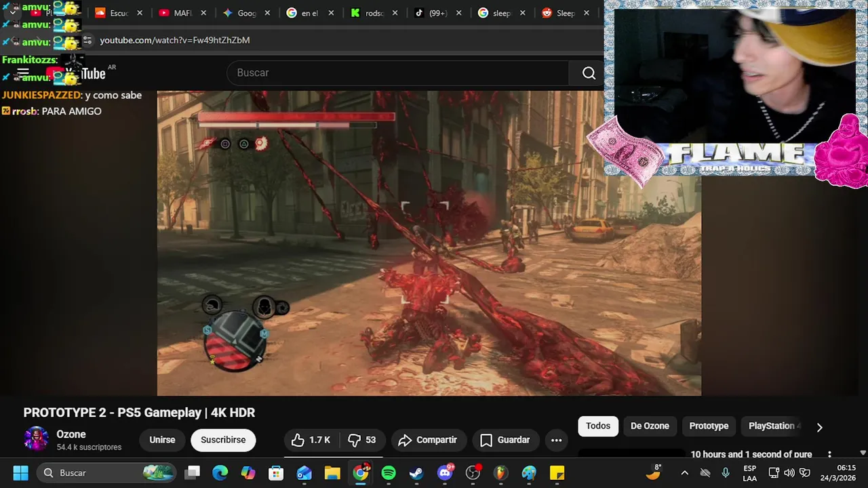Click the page scrollbar down arrow
Viewport: 868px width, 488px height.
tap(863, 453)
